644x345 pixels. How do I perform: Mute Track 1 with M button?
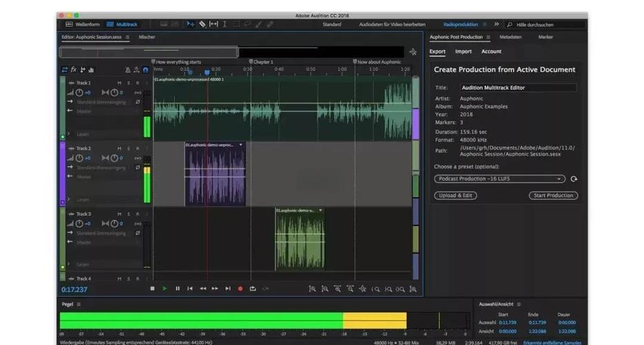click(x=119, y=83)
